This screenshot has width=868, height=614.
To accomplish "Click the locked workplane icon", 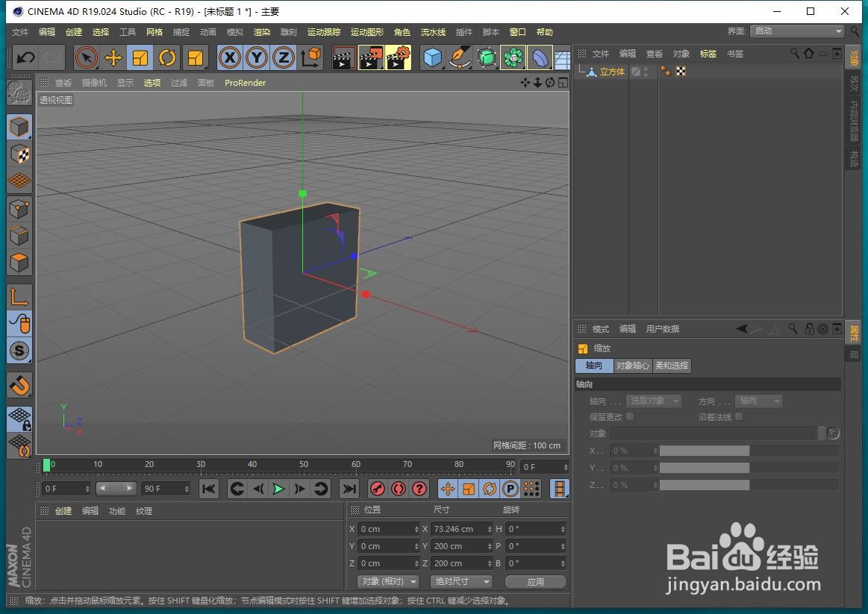I will 19,419.
